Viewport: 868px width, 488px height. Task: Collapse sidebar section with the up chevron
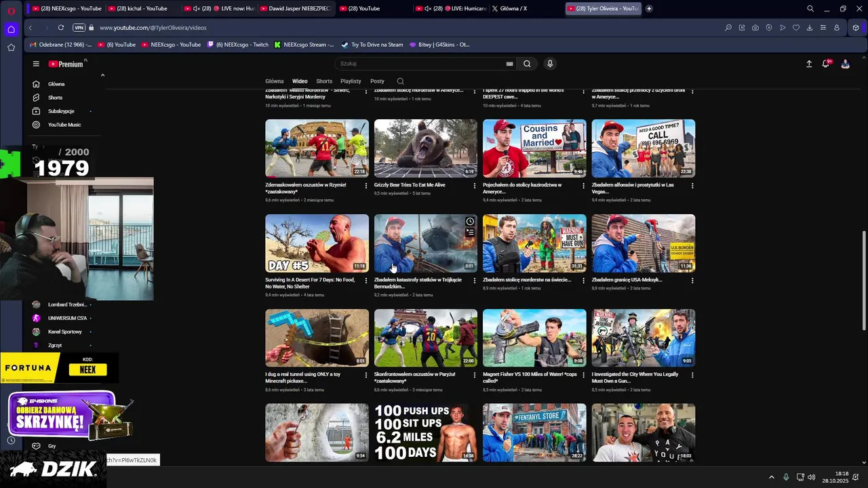click(103, 75)
